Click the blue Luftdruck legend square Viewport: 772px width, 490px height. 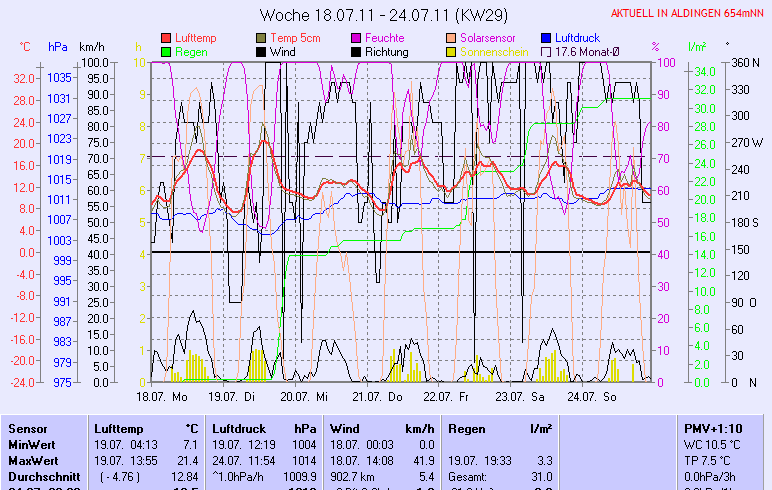click(547, 37)
